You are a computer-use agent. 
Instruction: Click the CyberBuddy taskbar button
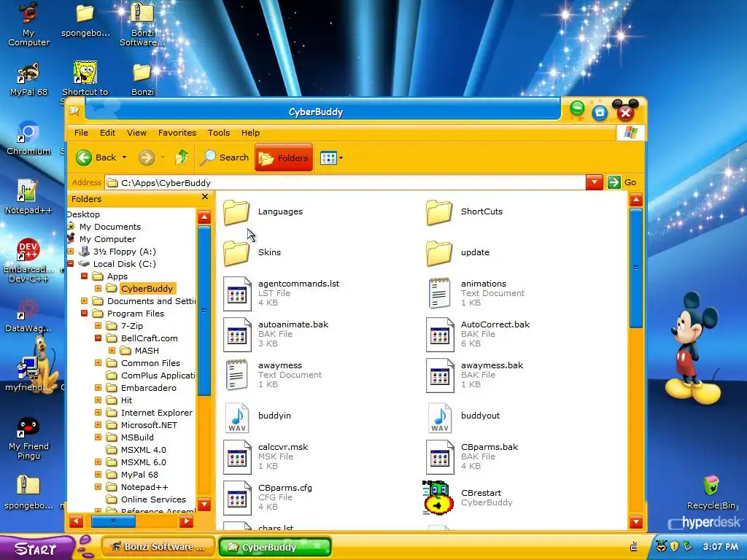point(275,547)
